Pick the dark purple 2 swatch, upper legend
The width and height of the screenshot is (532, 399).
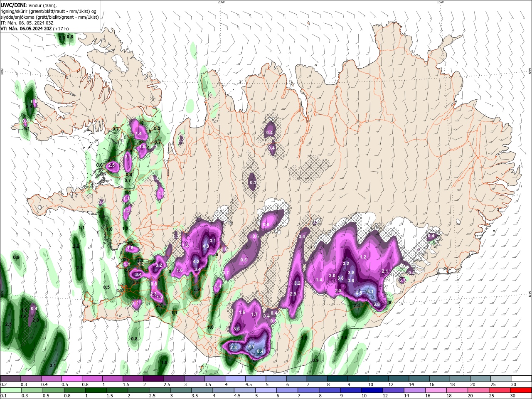(153, 379)
